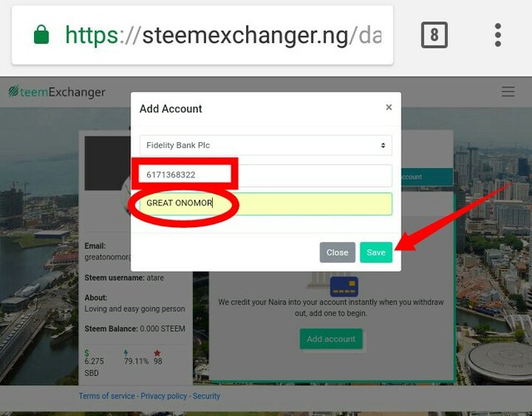This screenshot has width=532, height=416.
Task: Focus the account number field 6171368322
Action: (266, 176)
